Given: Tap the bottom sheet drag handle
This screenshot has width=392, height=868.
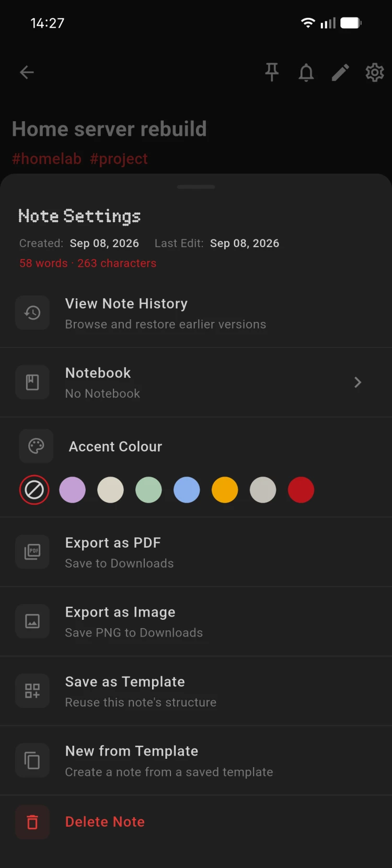Looking at the screenshot, I should (196, 187).
